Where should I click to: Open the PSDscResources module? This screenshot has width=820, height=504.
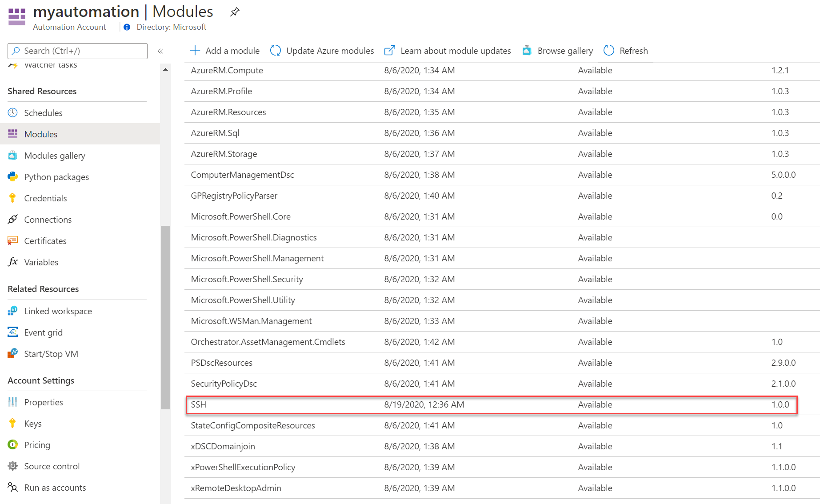(221, 363)
